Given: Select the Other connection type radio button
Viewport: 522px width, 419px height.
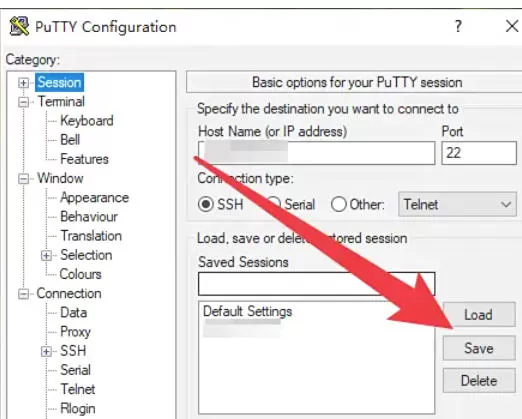Looking at the screenshot, I should click(x=339, y=204).
